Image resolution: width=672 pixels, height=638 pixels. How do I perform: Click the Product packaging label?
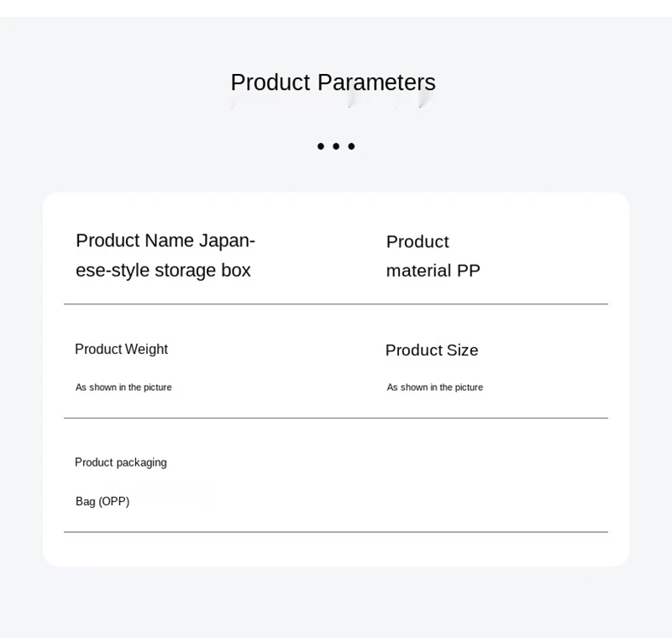[x=121, y=462]
